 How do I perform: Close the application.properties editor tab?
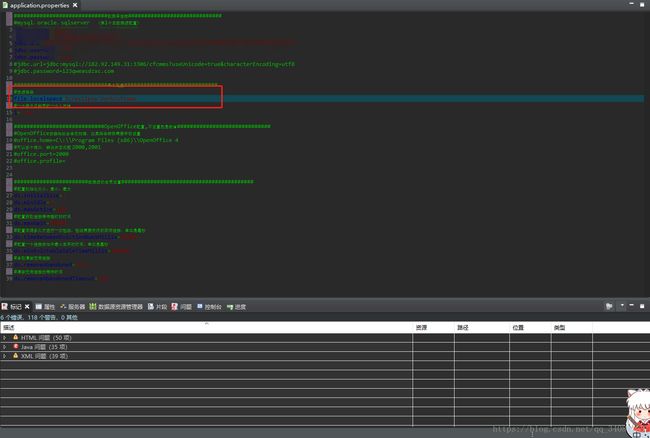pyautogui.click(x=75, y=5)
